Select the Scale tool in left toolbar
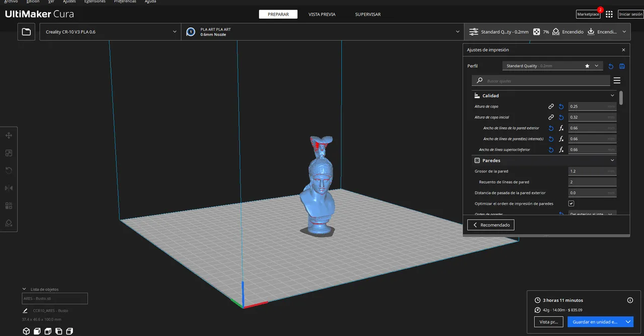The height and width of the screenshot is (336, 644). (9, 153)
